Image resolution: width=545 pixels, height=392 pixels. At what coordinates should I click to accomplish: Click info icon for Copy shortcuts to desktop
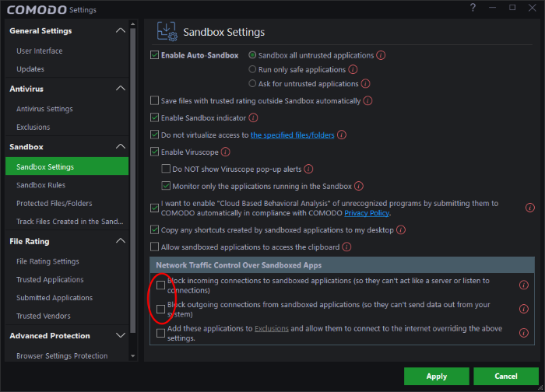(401, 230)
